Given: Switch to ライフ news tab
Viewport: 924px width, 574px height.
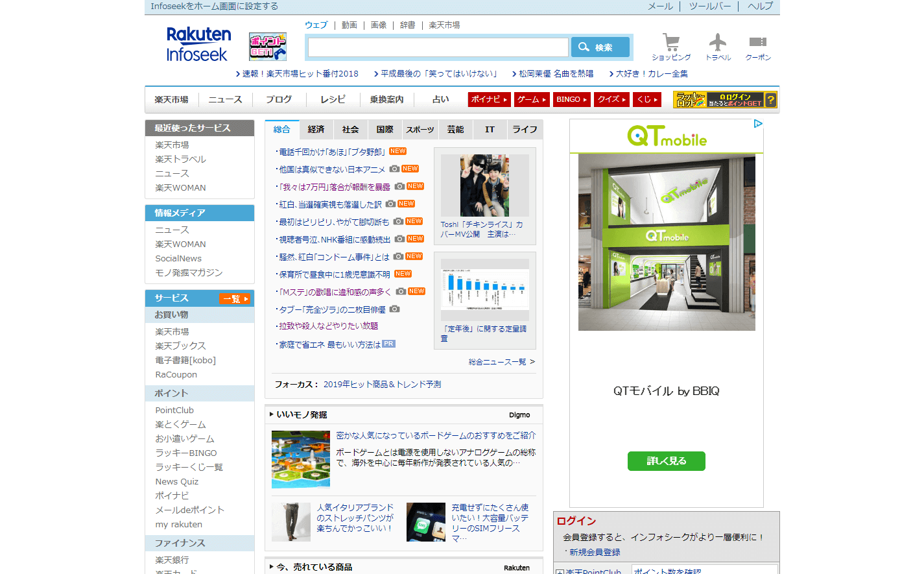Looking at the screenshot, I should [x=525, y=130].
